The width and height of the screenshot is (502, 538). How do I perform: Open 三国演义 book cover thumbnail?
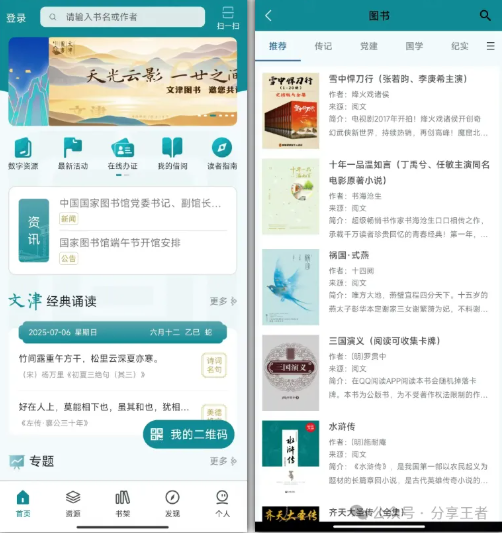(290, 373)
